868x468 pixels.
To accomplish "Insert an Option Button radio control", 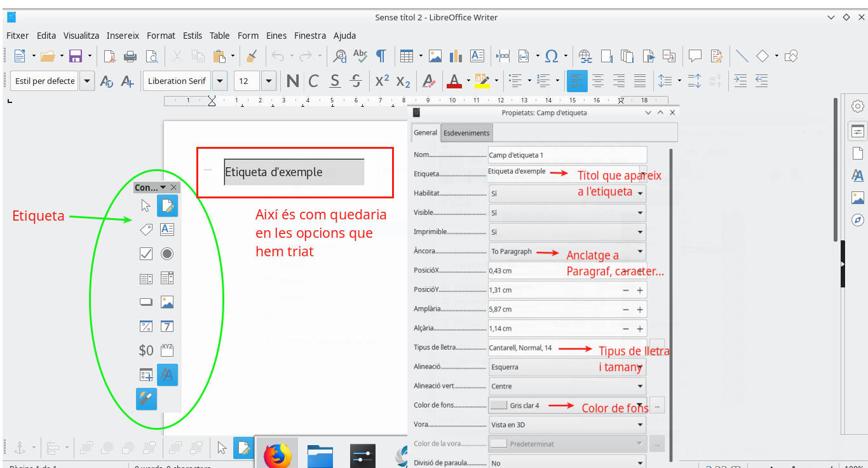I will coord(167,254).
